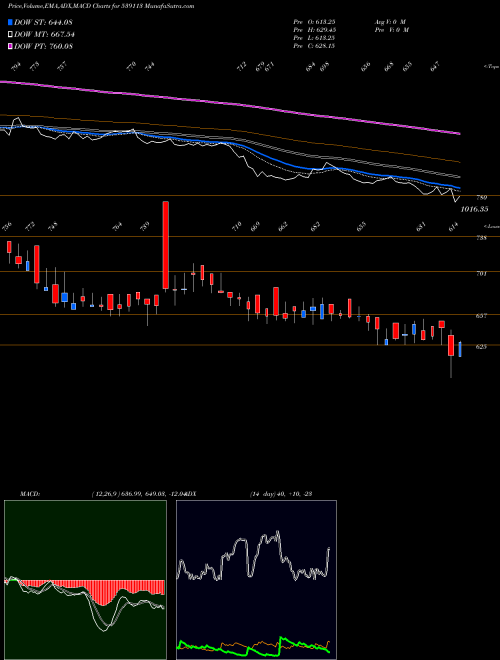Click the '<Tops' marker label

[x=492, y=67]
